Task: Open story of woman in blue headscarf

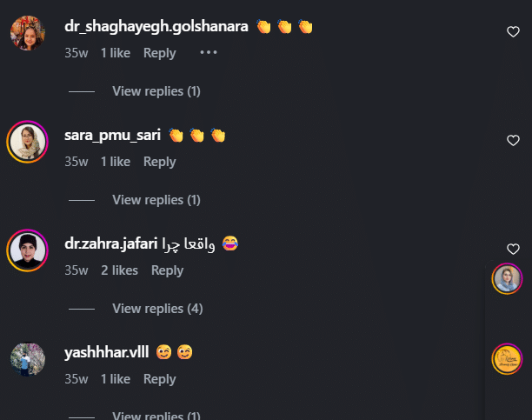Action: 507,279
